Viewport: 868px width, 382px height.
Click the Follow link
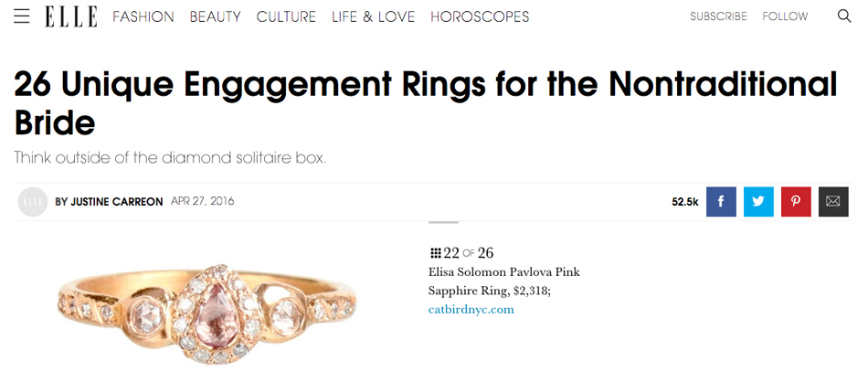click(785, 16)
